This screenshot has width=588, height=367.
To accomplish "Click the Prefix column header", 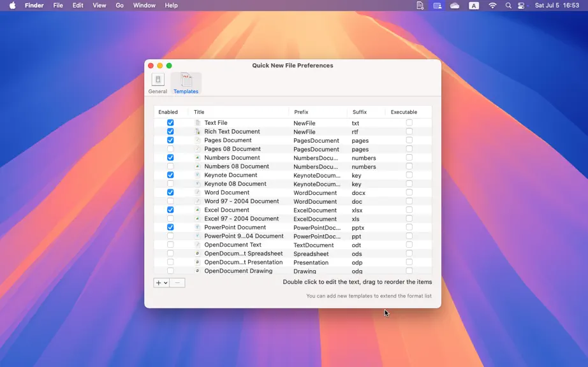I will [x=318, y=112].
